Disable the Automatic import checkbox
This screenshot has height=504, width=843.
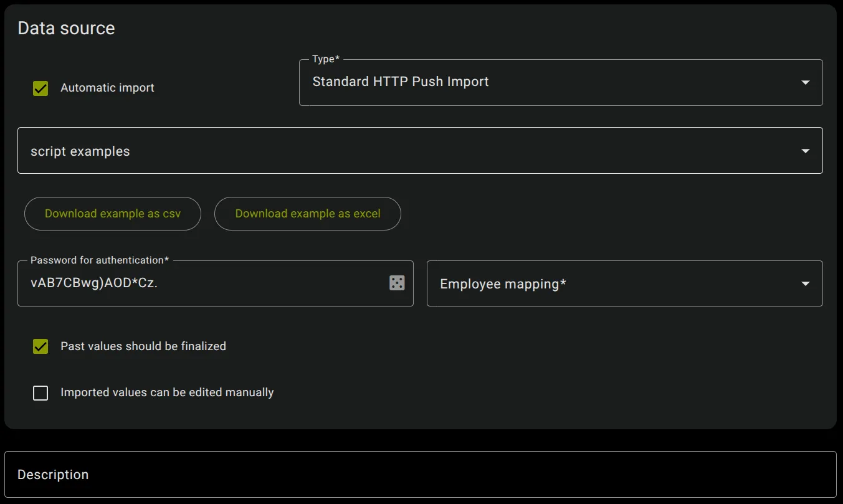pyautogui.click(x=40, y=88)
